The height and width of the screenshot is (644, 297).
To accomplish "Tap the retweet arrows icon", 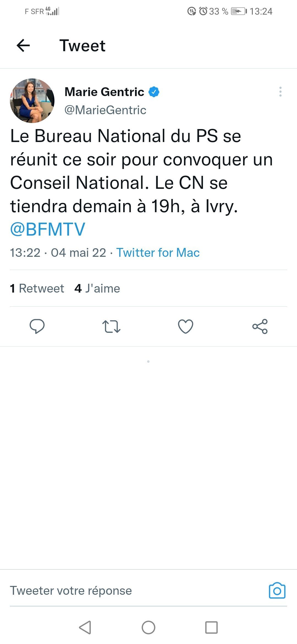I will point(111,326).
